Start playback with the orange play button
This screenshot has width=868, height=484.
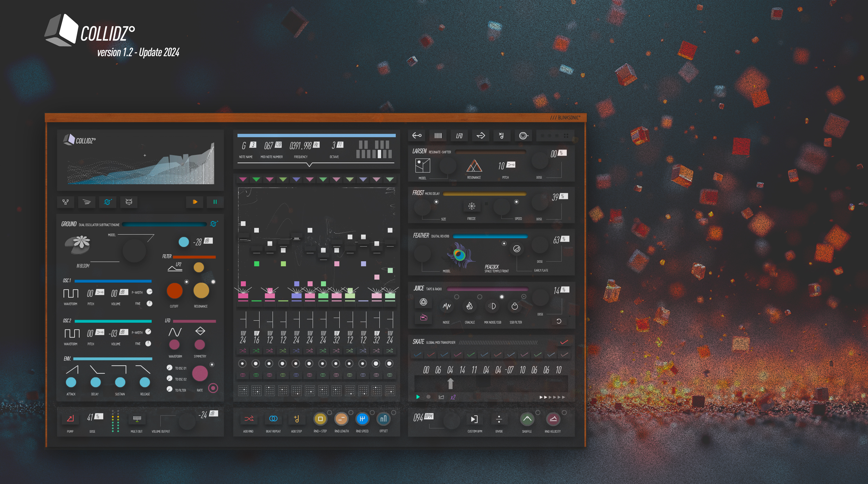195,202
